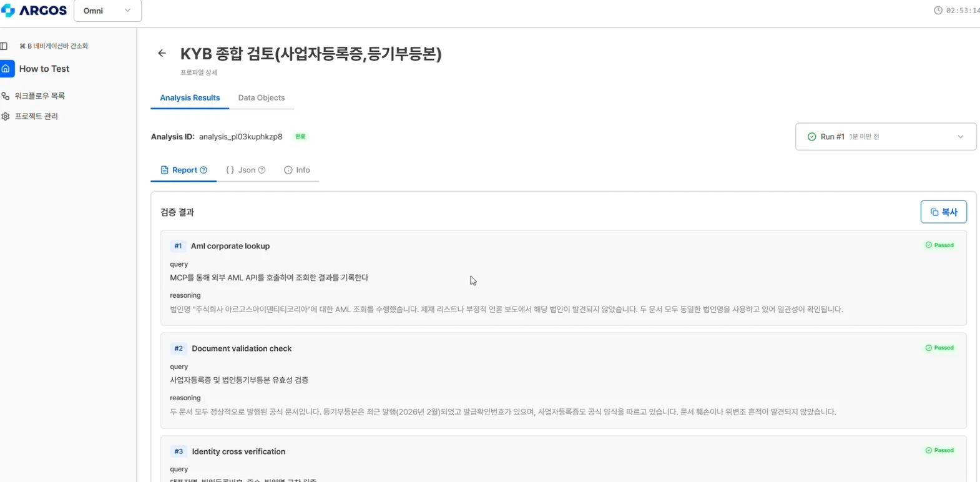
Task: Click the green 완료 status badge
Action: 300,137
